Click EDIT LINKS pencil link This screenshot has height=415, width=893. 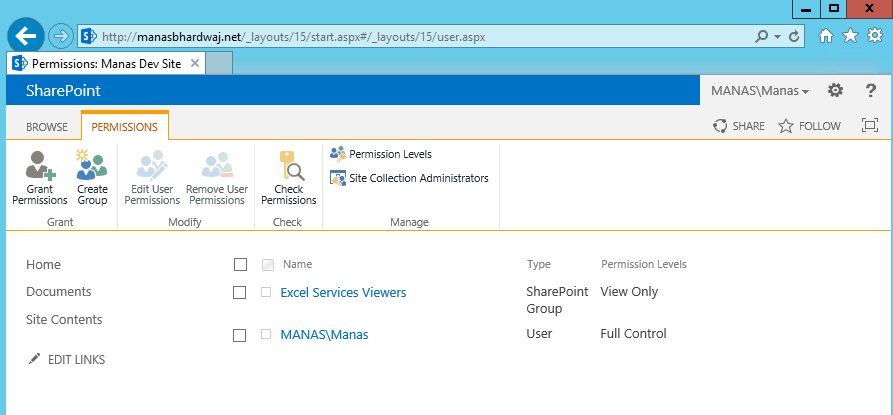pos(67,360)
